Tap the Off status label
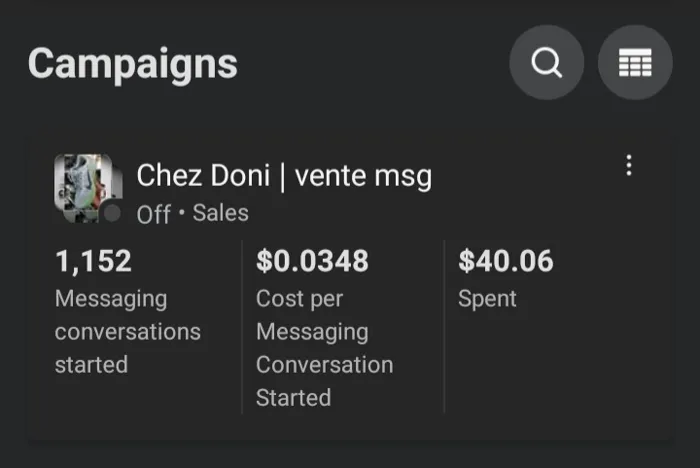The width and height of the screenshot is (700, 468). [x=154, y=214]
